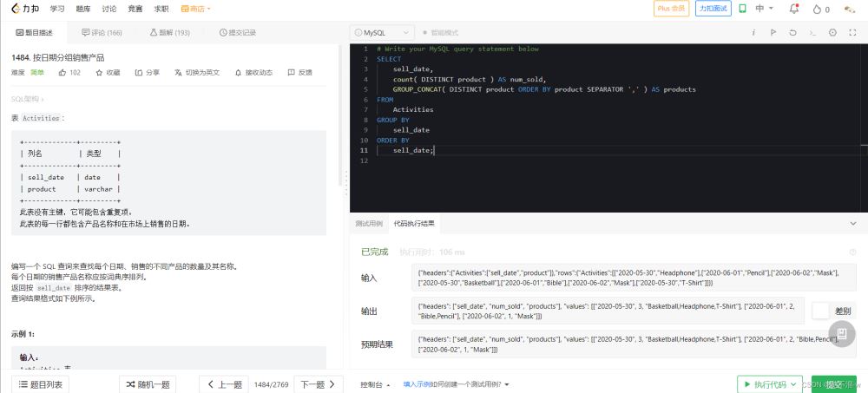Click the 分享 share icon
This screenshot has width=868, height=393.
[138, 73]
